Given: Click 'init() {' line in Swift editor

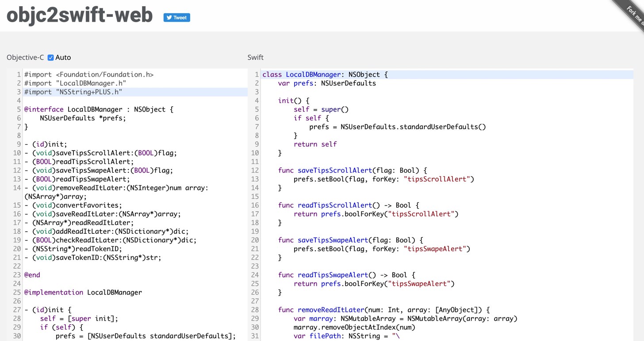Looking at the screenshot, I should click(294, 101).
